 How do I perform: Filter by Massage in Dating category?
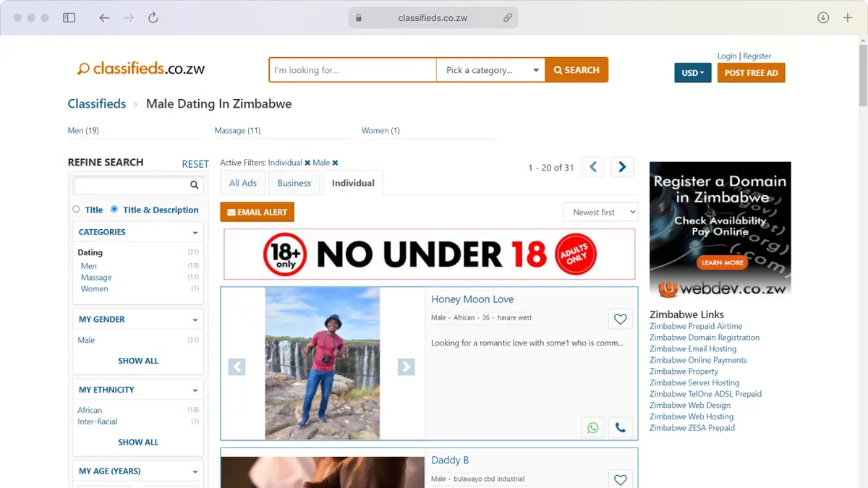coord(96,278)
